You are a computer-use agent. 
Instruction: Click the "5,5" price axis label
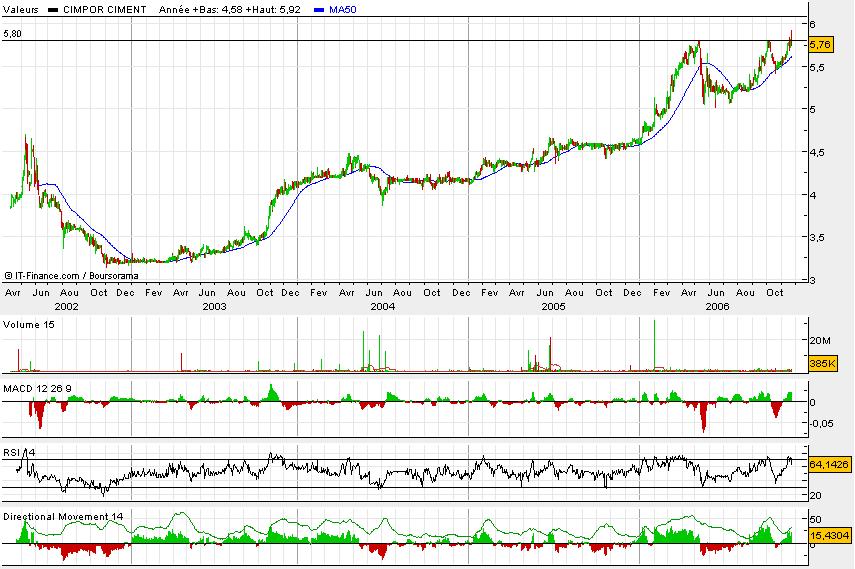pos(816,67)
